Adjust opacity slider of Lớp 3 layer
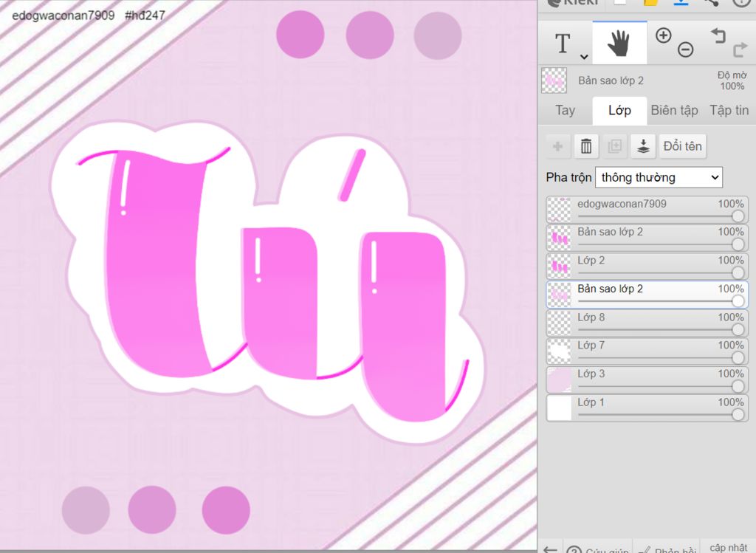Viewport: 756px width, 553px height. click(661, 386)
